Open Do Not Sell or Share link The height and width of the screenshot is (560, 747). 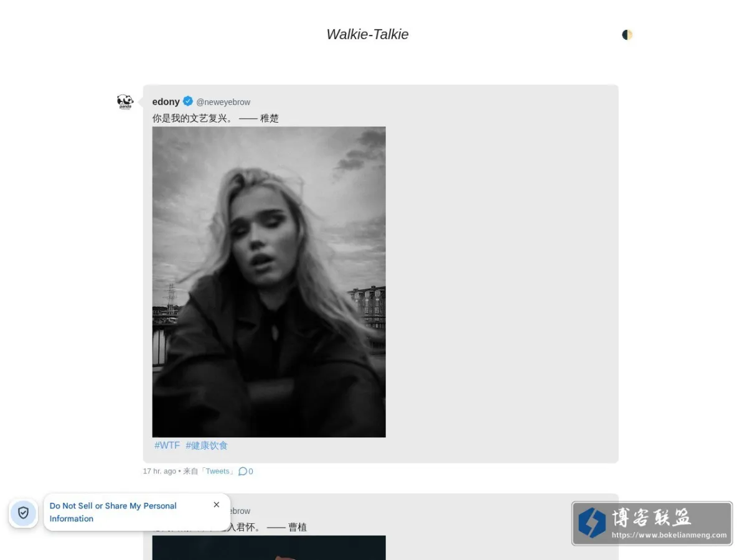(113, 512)
